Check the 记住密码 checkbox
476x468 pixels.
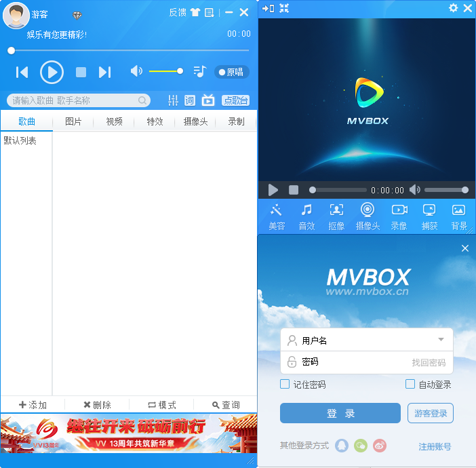[x=284, y=384]
